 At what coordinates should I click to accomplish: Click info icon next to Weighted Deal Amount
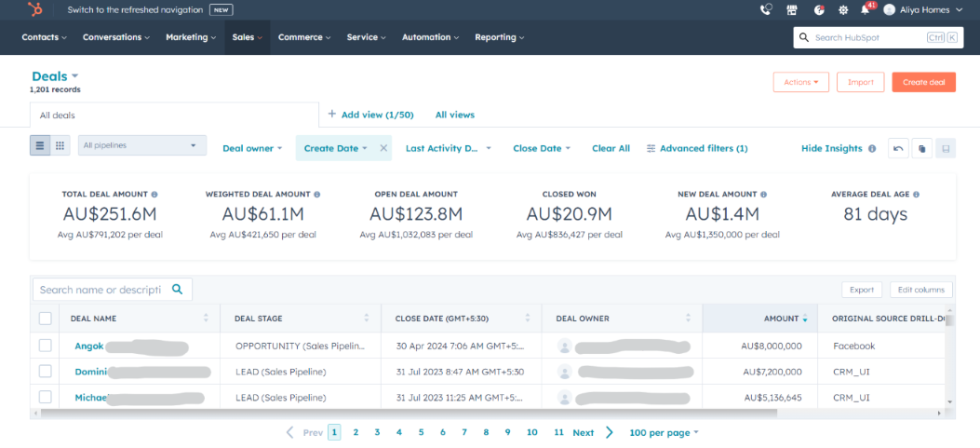(316, 195)
